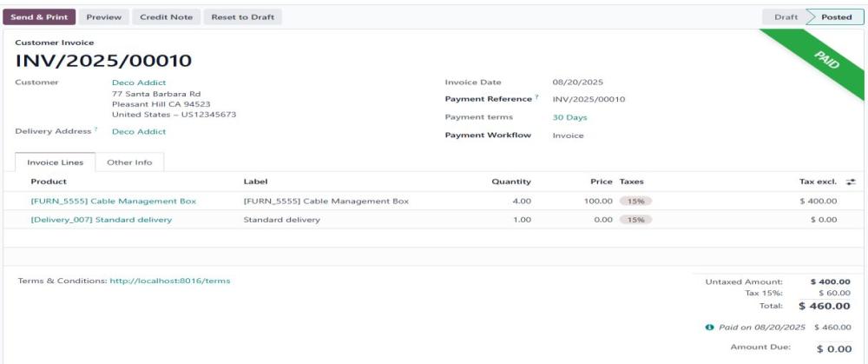Open the Standard delivery product link

(102, 220)
